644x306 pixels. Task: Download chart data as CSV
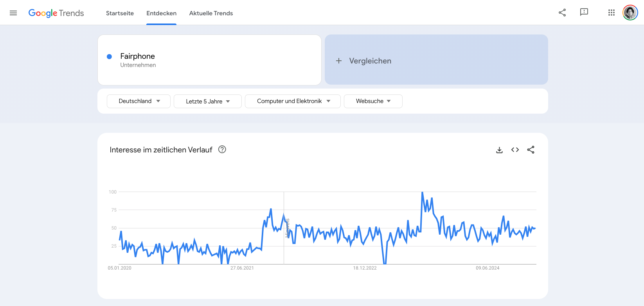[499, 150]
